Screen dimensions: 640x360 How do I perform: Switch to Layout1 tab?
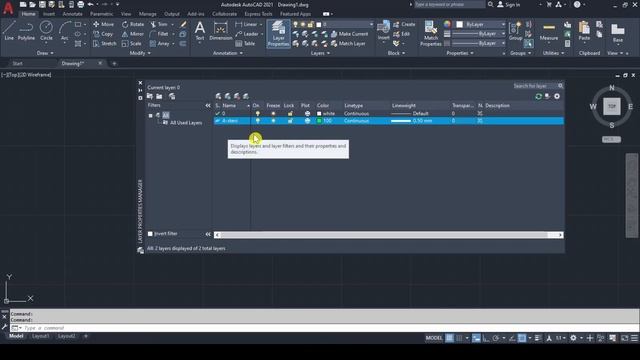[40, 336]
